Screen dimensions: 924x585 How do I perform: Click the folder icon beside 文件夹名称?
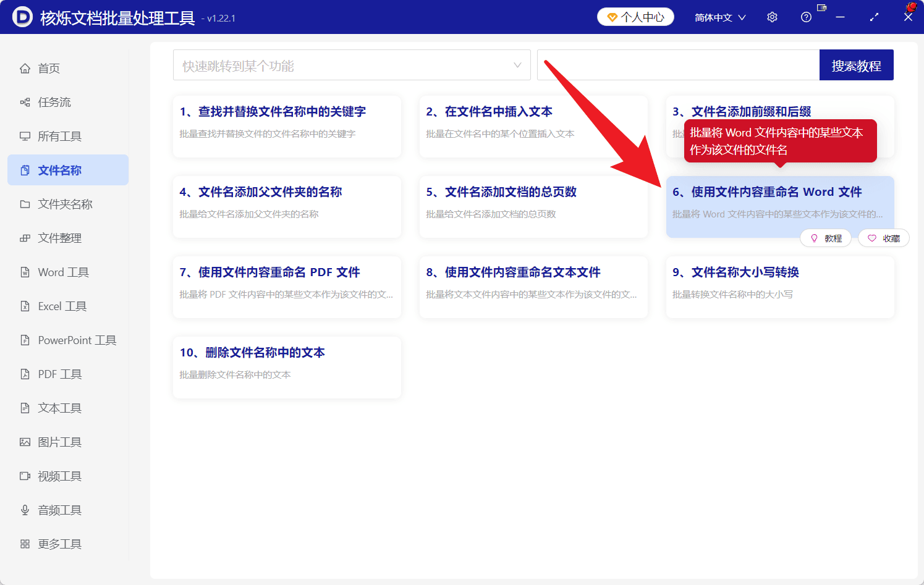25,204
